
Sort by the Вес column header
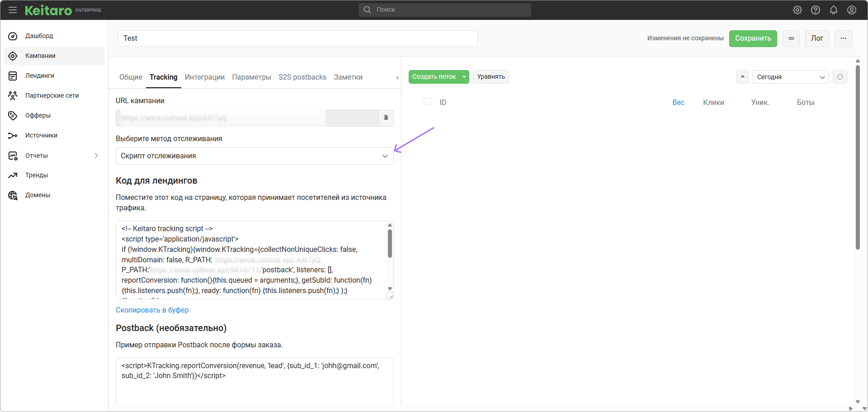pyautogui.click(x=678, y=103)
